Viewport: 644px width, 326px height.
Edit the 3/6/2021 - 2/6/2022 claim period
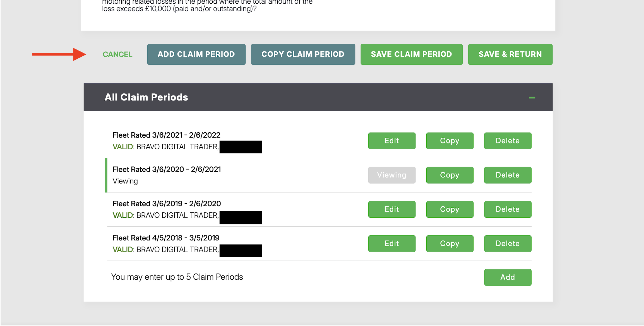point(391,141)
